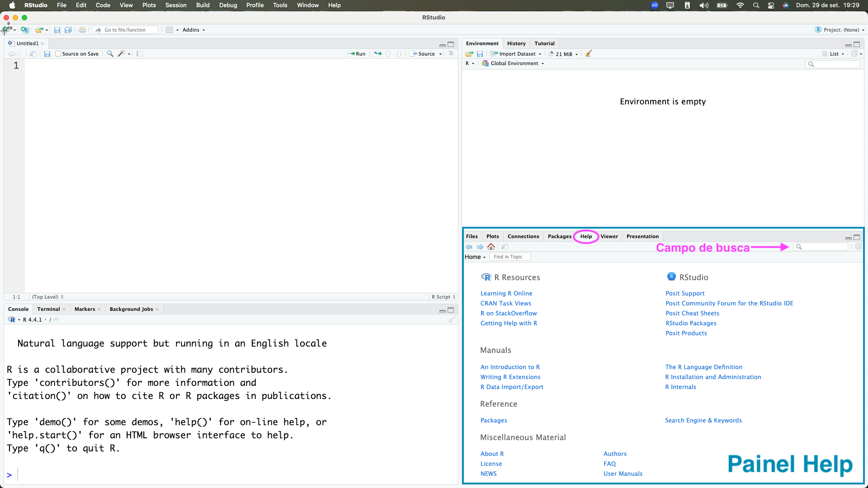Click the Go to file/function field
This screenshot has height=488, width=868.
tap(125, 30)
